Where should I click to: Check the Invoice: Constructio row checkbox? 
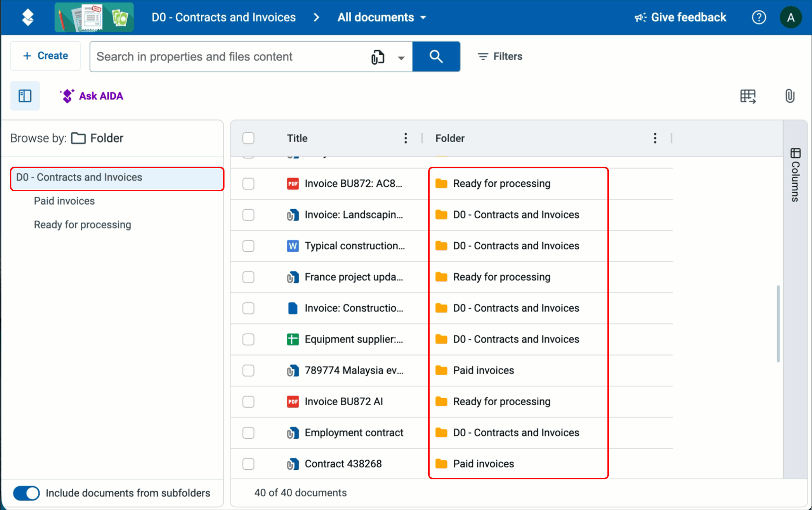point(248,308)
